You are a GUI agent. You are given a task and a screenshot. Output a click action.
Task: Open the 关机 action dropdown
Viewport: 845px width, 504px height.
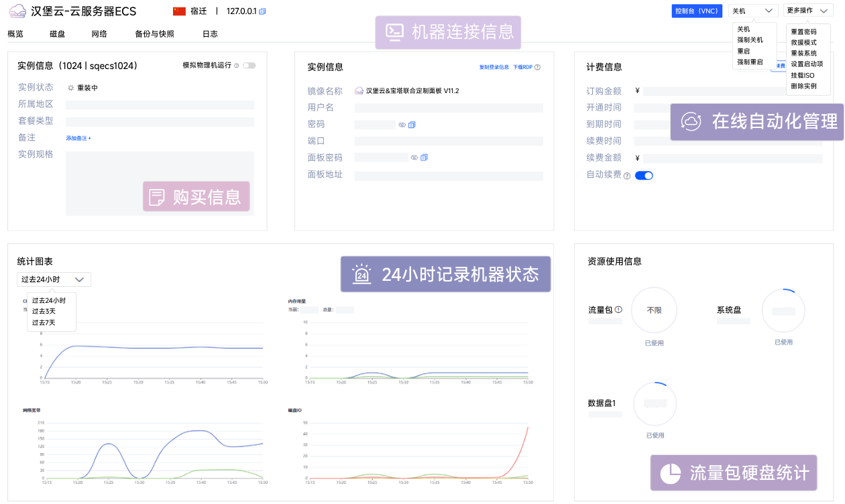[x=752, y=11]
